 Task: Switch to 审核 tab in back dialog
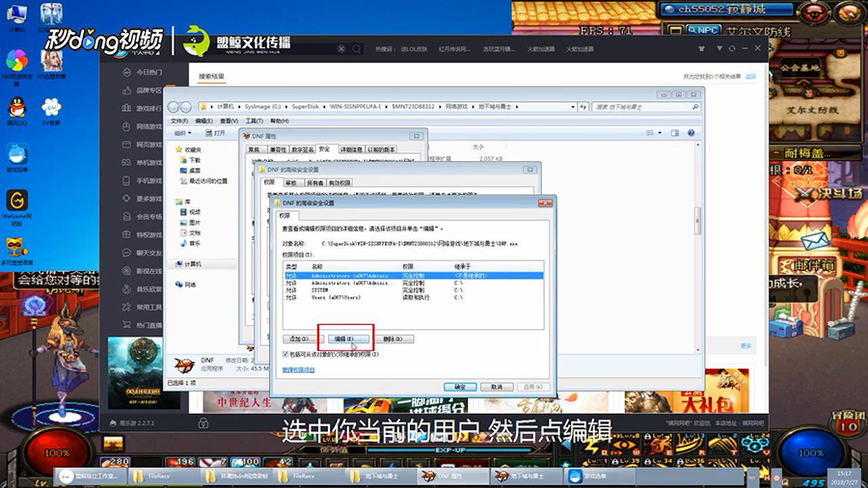[x=290, y=182]
